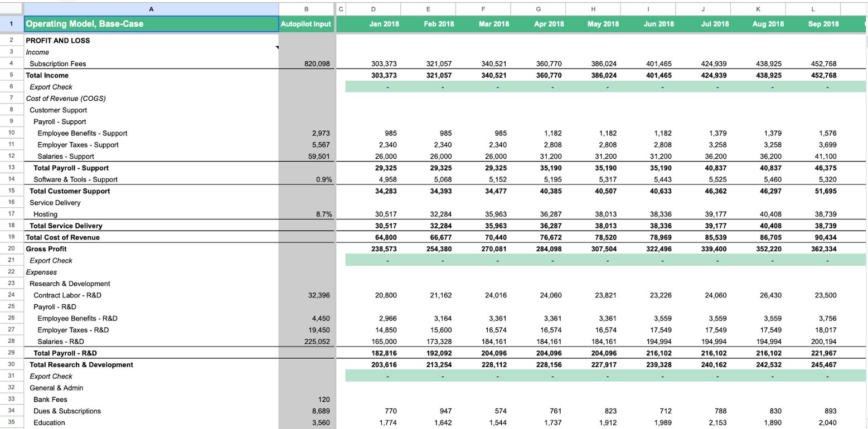Click the select-all corner box

pos(11,9)
